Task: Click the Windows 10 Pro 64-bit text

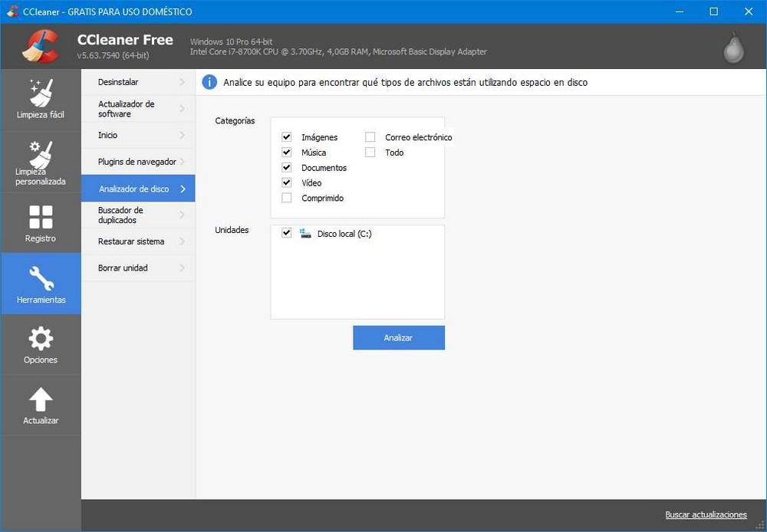Action: pos(232,41)
